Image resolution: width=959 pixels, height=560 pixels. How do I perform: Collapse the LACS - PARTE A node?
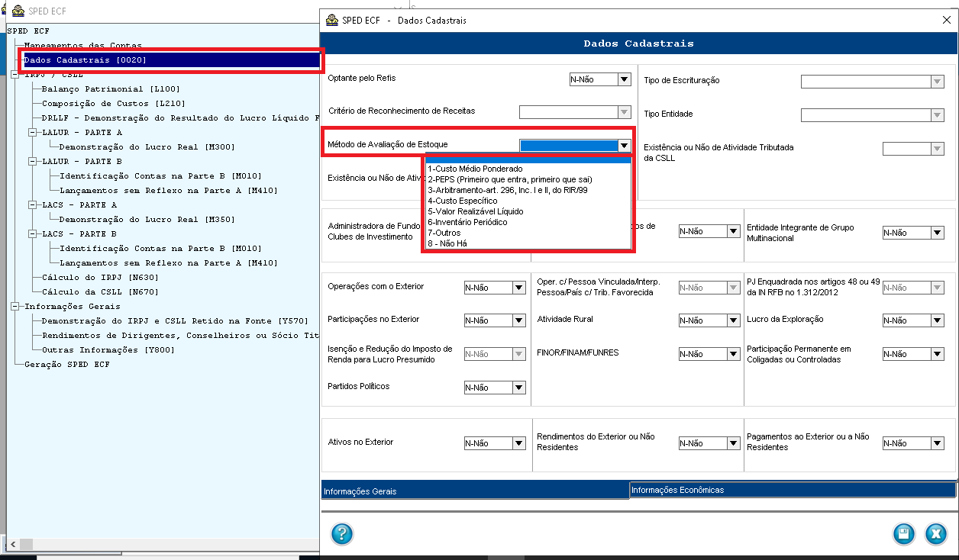(x=33, y=205)
